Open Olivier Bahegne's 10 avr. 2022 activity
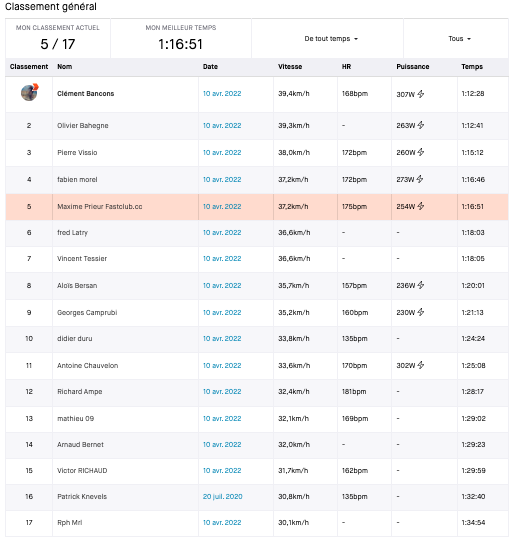This screenshot has height=541, width=515. [222, 126]
